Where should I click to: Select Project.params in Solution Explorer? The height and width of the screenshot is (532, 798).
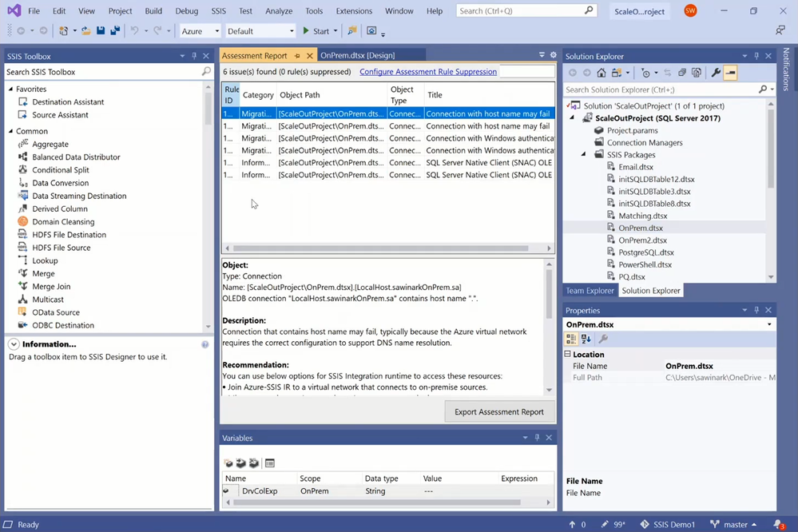click(632, 130)
